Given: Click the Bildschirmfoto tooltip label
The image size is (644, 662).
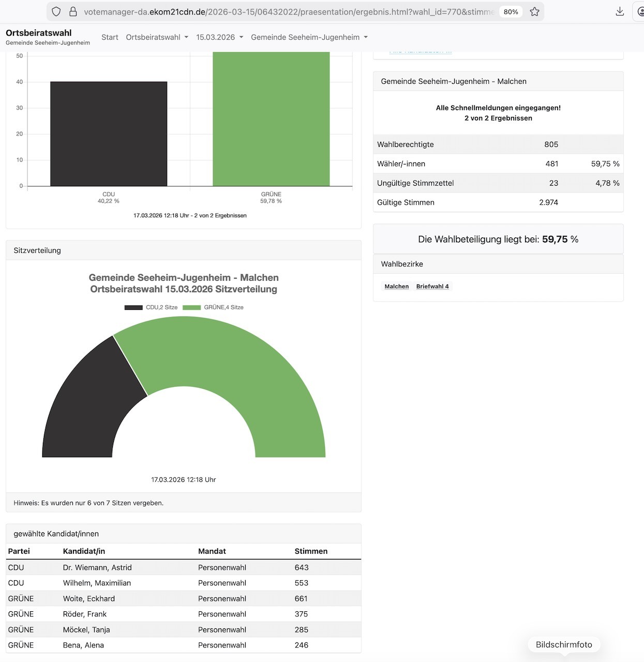Looking at the screenshot, I should click(564, 644).
